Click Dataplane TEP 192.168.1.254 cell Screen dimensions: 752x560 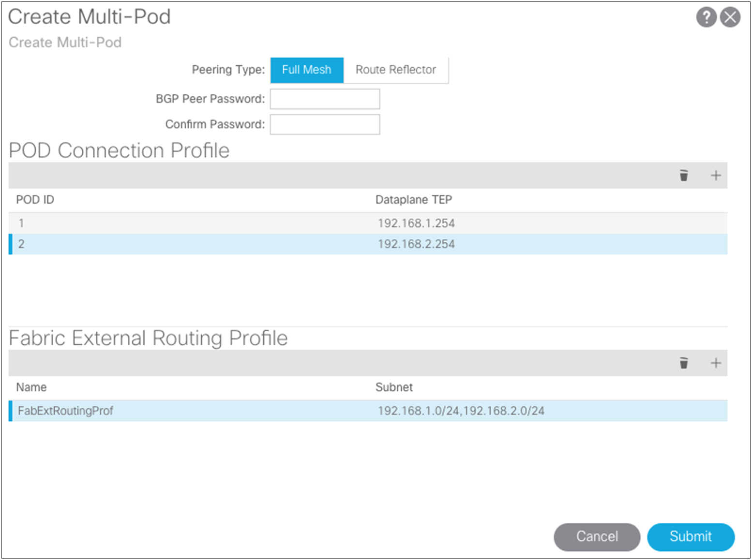416,223
